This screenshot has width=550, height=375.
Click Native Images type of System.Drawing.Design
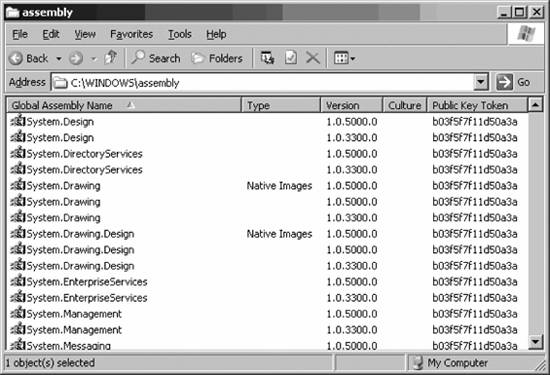pyautogui.click(x=279, y=234)
